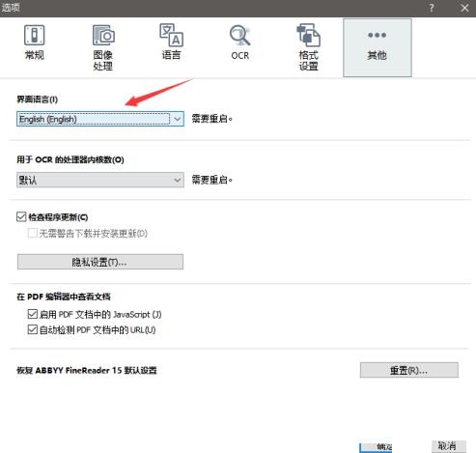Close the 选项 options dialog
This screenshot has height=453, width=476.
464,8
